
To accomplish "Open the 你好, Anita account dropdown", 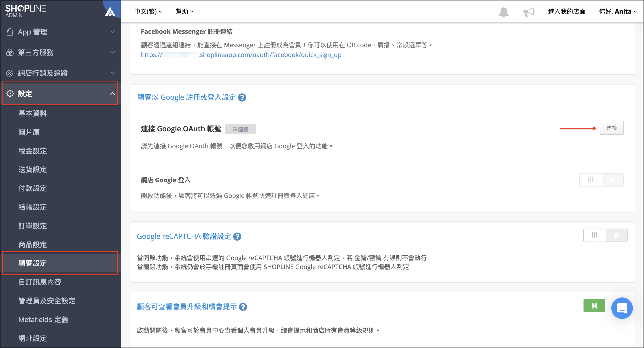I will point(618,11).
